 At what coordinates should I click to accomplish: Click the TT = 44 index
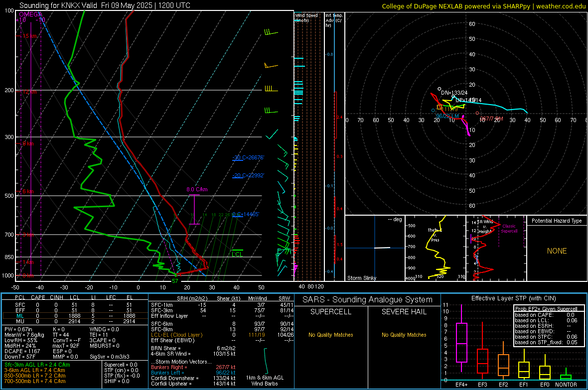click(x=61, y=335)
